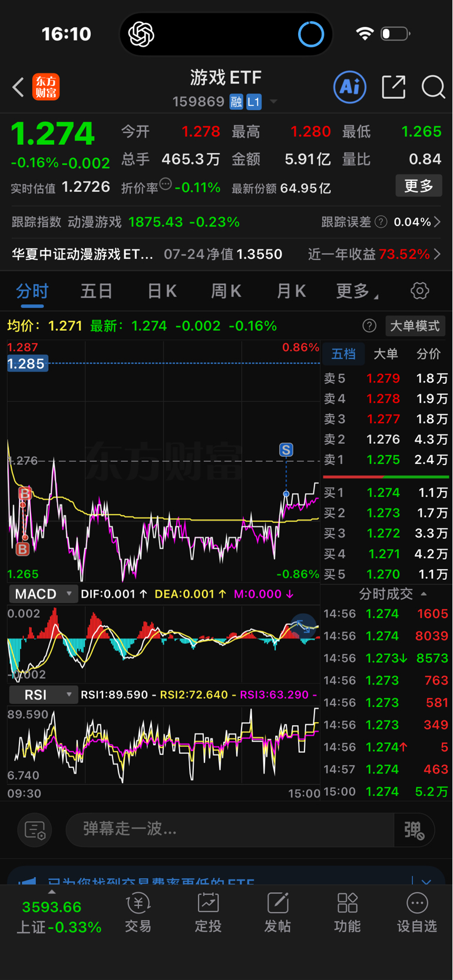Select the 分价 tab
The width and height of the screenshot is (453, 980).
coord(428,354)
